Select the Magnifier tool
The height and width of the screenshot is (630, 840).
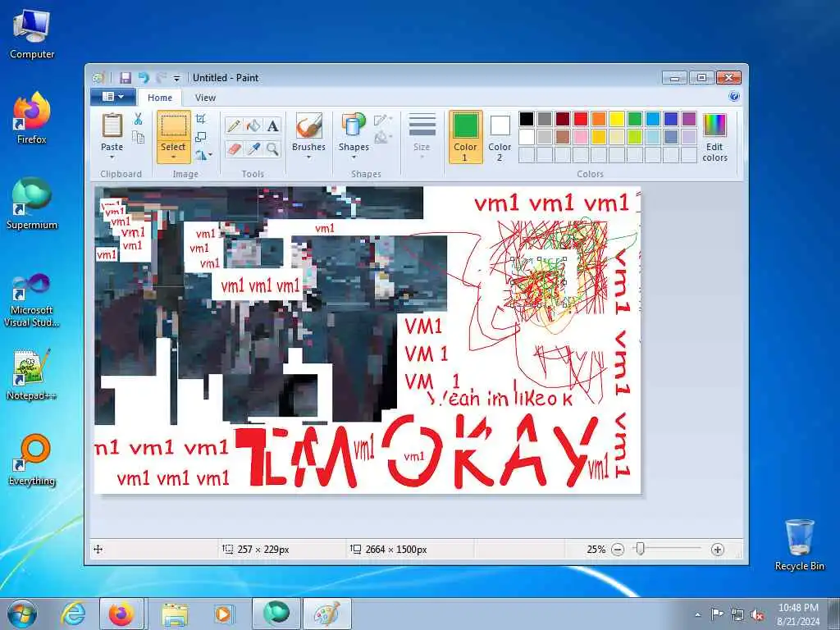point(272,148)
